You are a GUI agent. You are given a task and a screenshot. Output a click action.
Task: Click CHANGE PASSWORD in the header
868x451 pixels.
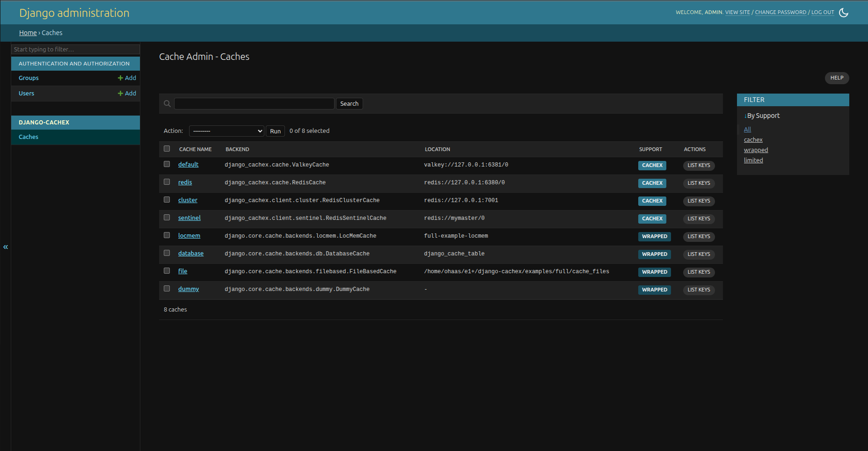point(780,13)
